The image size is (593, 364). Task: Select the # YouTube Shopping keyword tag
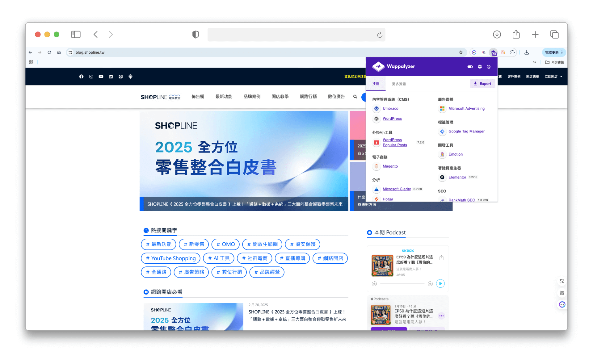tap(170, 258)
